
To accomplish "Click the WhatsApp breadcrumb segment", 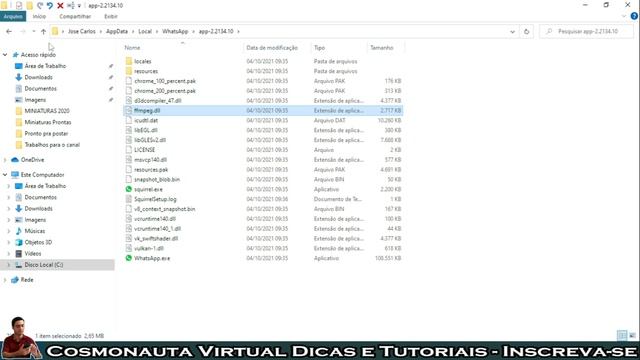I will [x=175, y=31].
